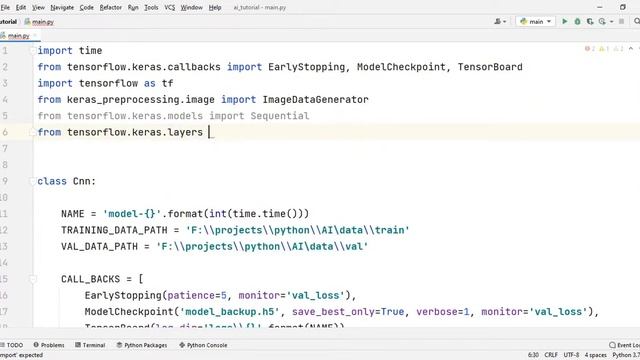Collapse the CALL_BACKS list fold marker

click(x=33, y=279)
